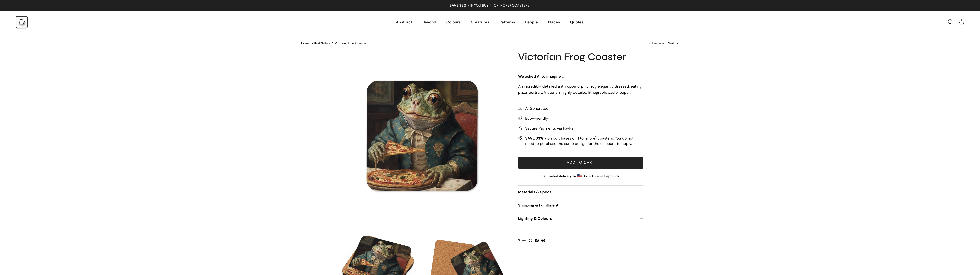Open the search icon in header
The image size is (980, 275).
point(950,22)
